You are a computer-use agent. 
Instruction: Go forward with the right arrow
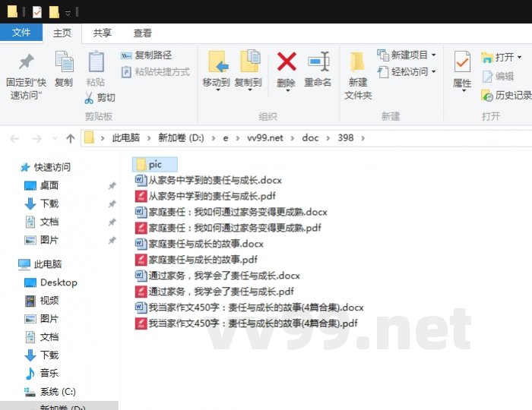click(x=36, y=138)
